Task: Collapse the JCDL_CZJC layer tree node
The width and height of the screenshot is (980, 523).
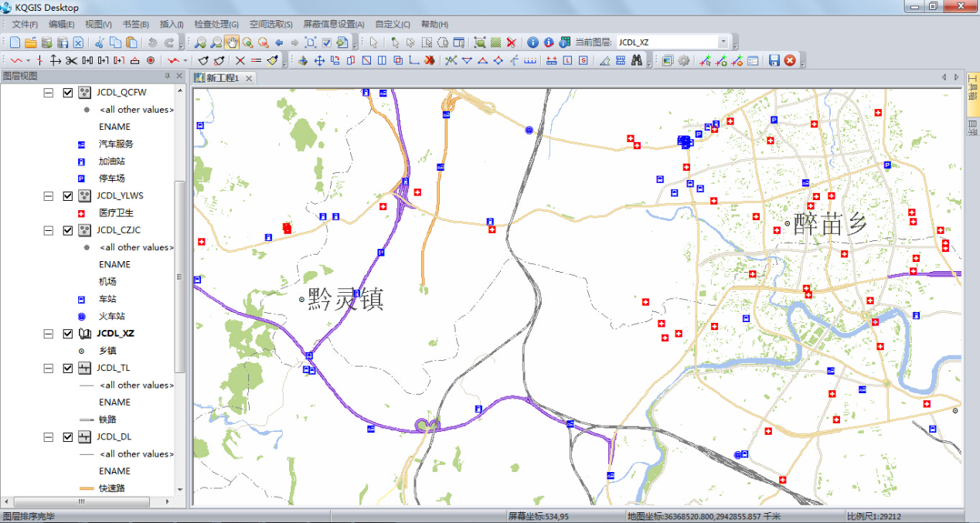Action: click(x=49, y=230)
